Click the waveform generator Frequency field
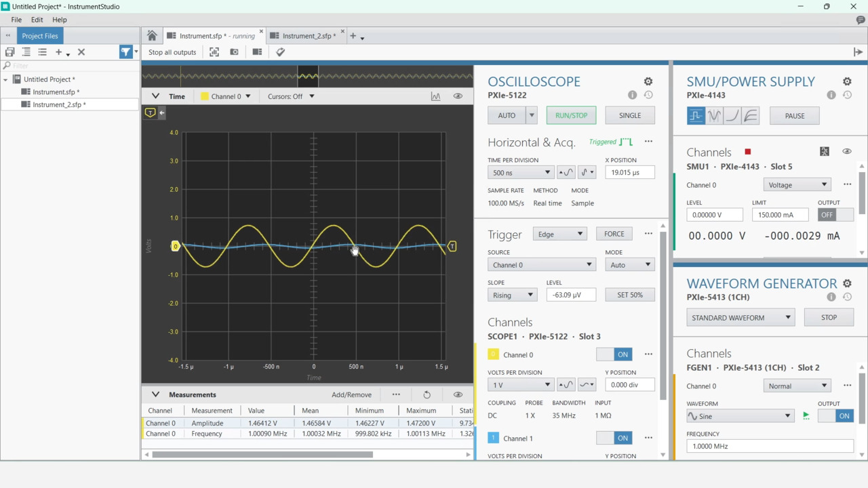868x488 pixels. pyautogui.click(x=770, y=446)
